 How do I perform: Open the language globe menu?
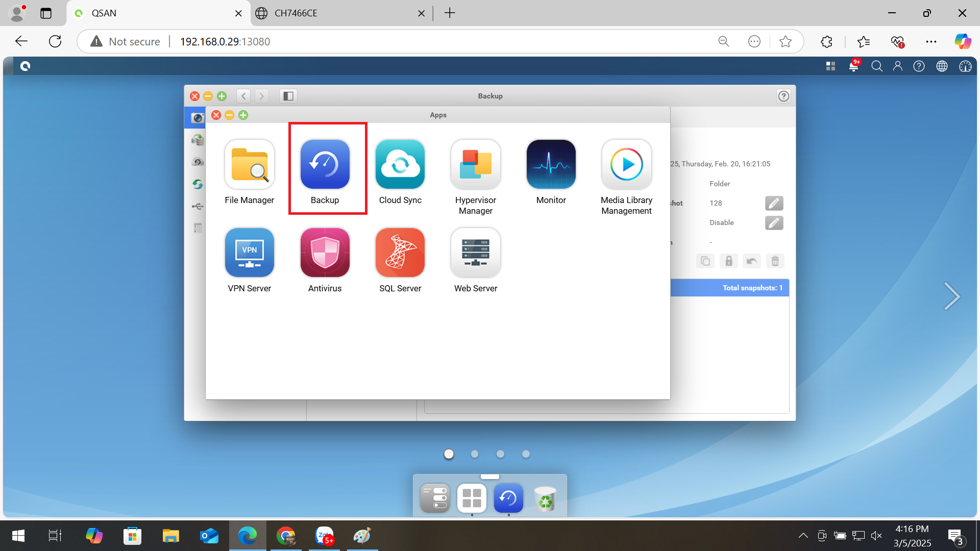coord(942,66)
